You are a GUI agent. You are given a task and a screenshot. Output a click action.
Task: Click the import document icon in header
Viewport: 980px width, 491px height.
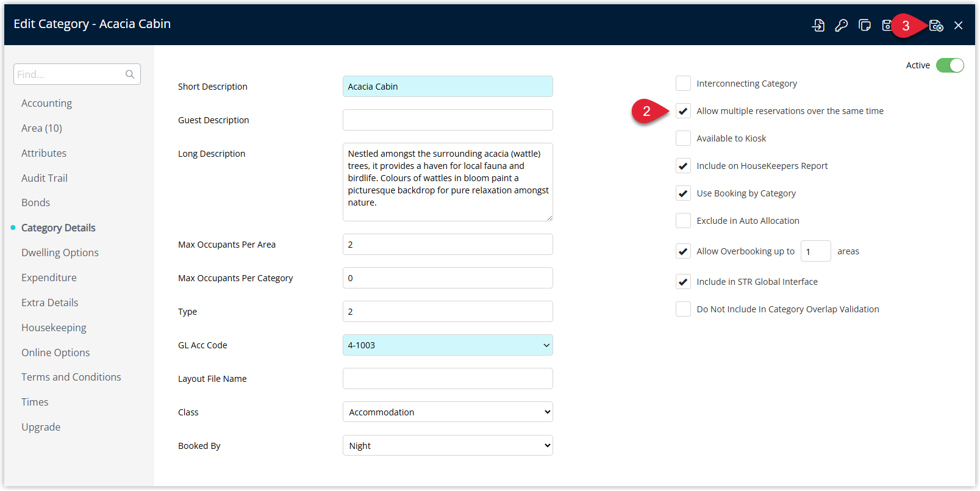[x=818, y=25]
